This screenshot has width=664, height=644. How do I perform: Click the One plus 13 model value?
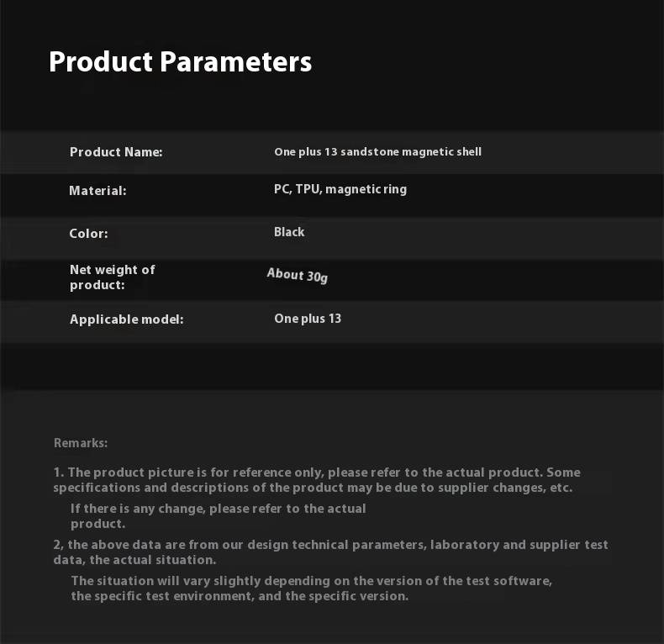click(x=308, y=319)
